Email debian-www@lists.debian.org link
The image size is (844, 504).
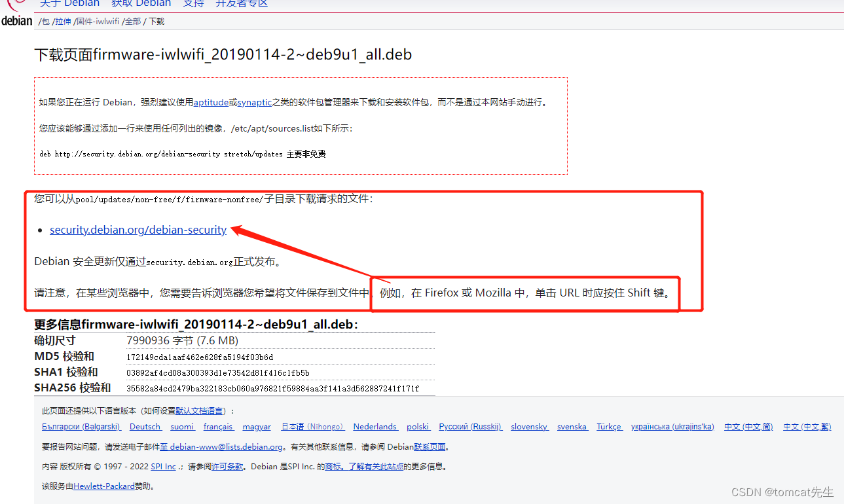click(221, 447)
